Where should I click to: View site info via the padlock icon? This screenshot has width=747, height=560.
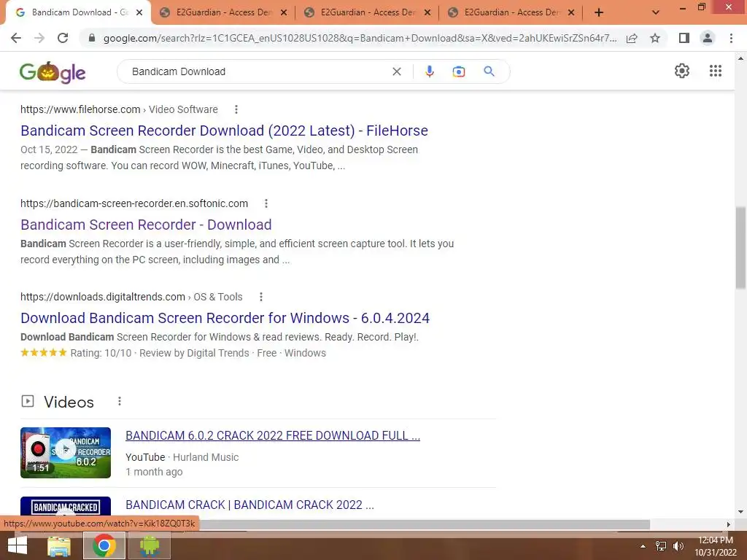point(91,38)
